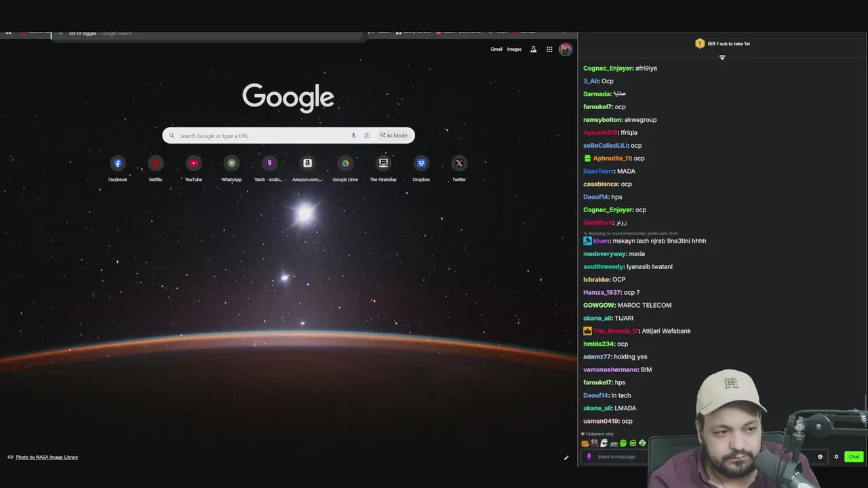Open username casablanca in chat
Image resolution: width=868 pixels, height=488 pixels.
(600, 184)
